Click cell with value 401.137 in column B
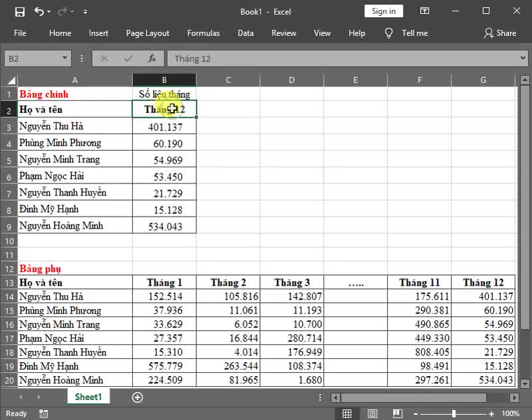Viewport: 532px width, 420px height. click(164, 127)
